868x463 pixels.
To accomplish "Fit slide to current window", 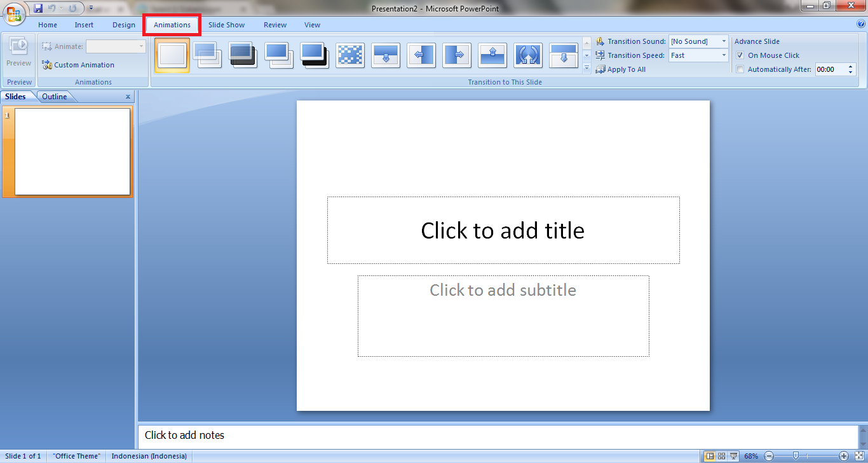I will [x=858, y=456].
